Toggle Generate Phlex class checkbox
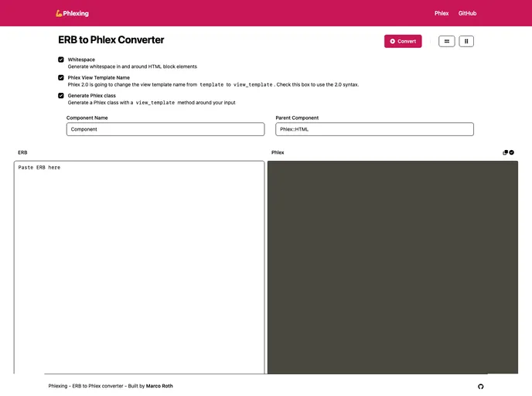Viewport: 532px width, 396px height. (x=61, y=96)
